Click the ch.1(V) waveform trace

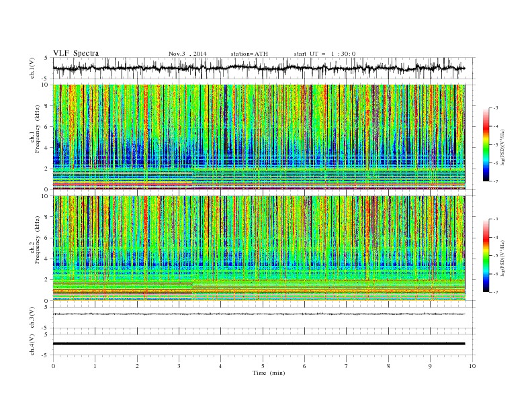pyautogui.click(x=259, y=68)
